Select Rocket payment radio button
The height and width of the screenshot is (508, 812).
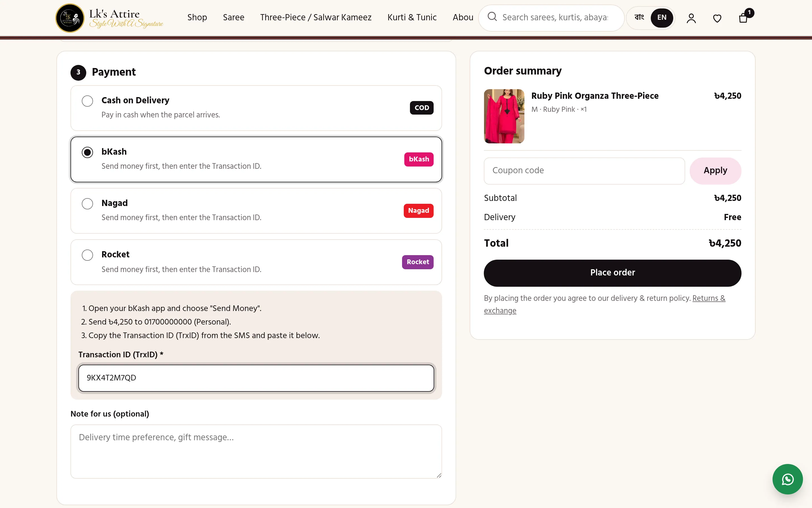[87, 255]
